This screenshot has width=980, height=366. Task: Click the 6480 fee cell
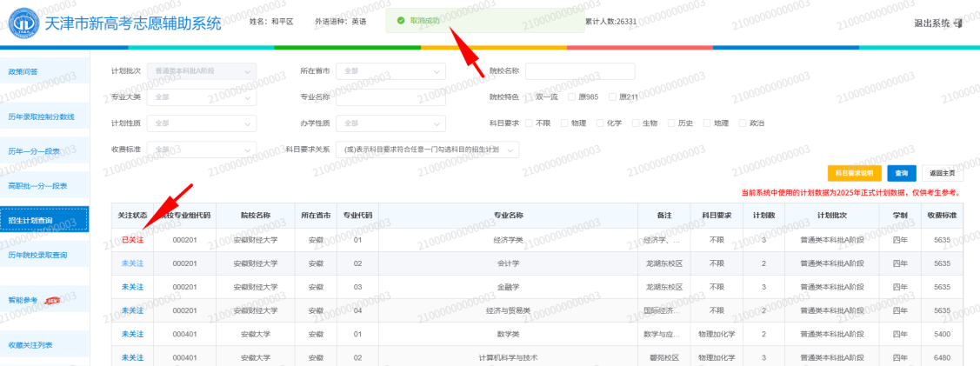tap(942, 358)
